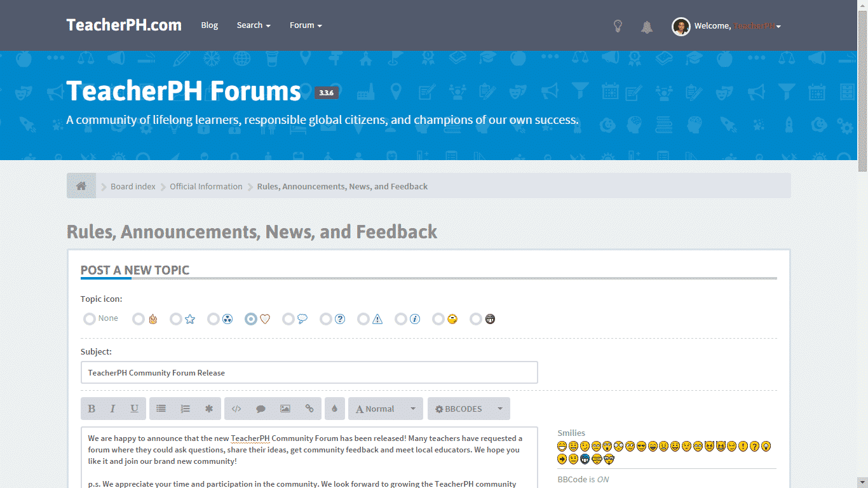The height and width of the screenshot is (488, 868).
Task: Open the font size Normal dropdown
Action: tap(386, 409)
